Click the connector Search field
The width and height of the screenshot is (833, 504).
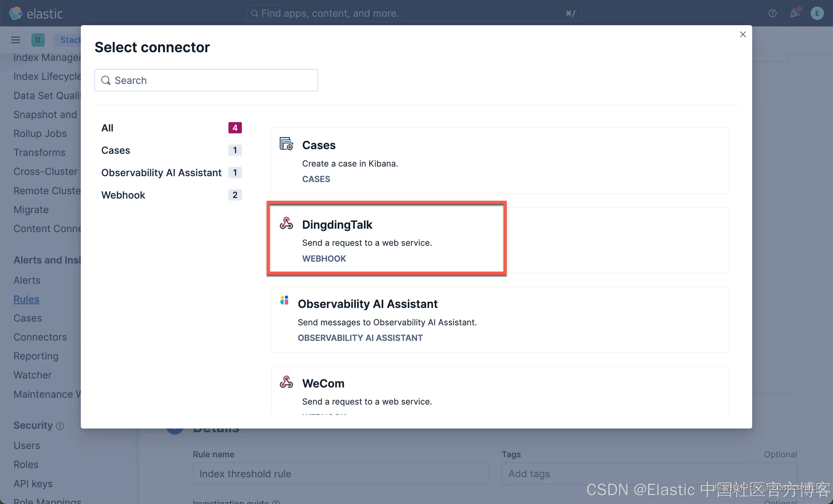(x=206, y=80)
